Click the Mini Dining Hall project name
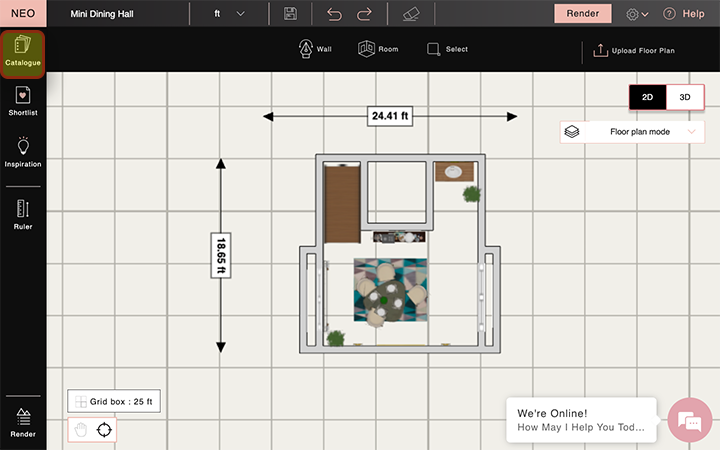This screenshot has height=450, width=720. [x=102, y=14]
